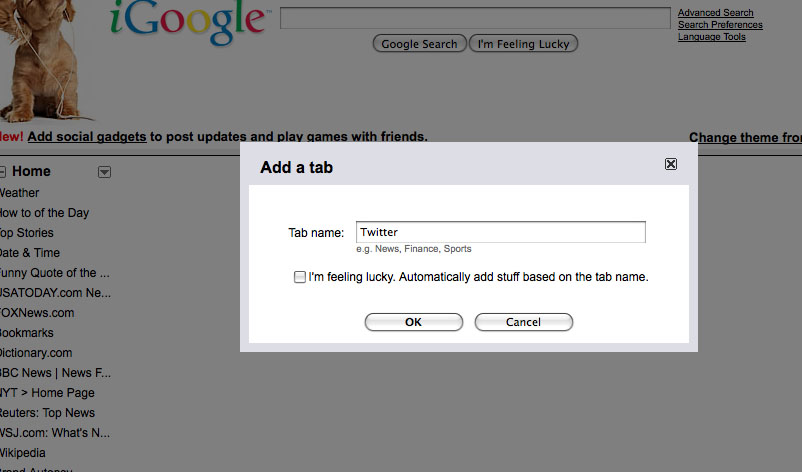Open the Language Tools link

click(x=711, y=37)
